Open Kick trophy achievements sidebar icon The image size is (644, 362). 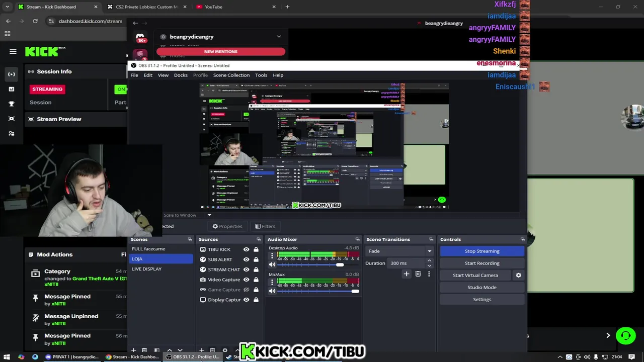click(x=12, y=104)
